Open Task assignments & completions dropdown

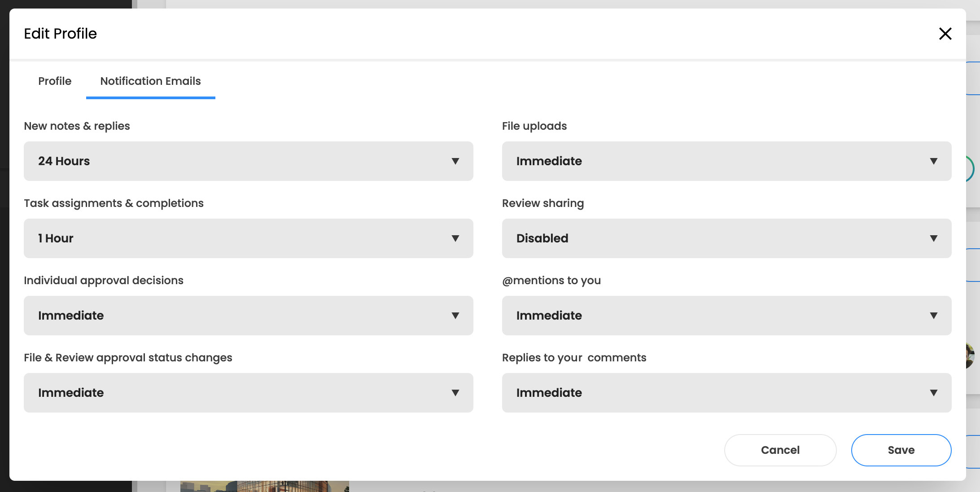click(x=248, y=238)
